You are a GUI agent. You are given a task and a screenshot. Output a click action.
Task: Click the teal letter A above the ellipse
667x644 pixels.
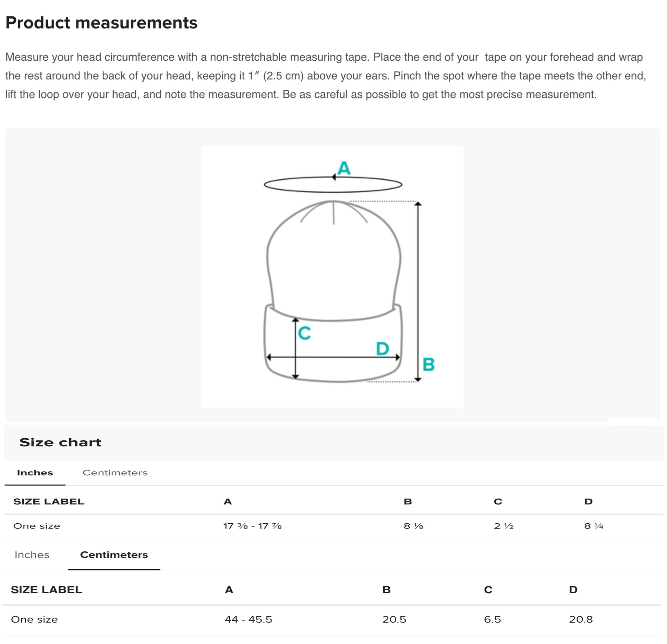pyautogui.click(x=344, y=168)
